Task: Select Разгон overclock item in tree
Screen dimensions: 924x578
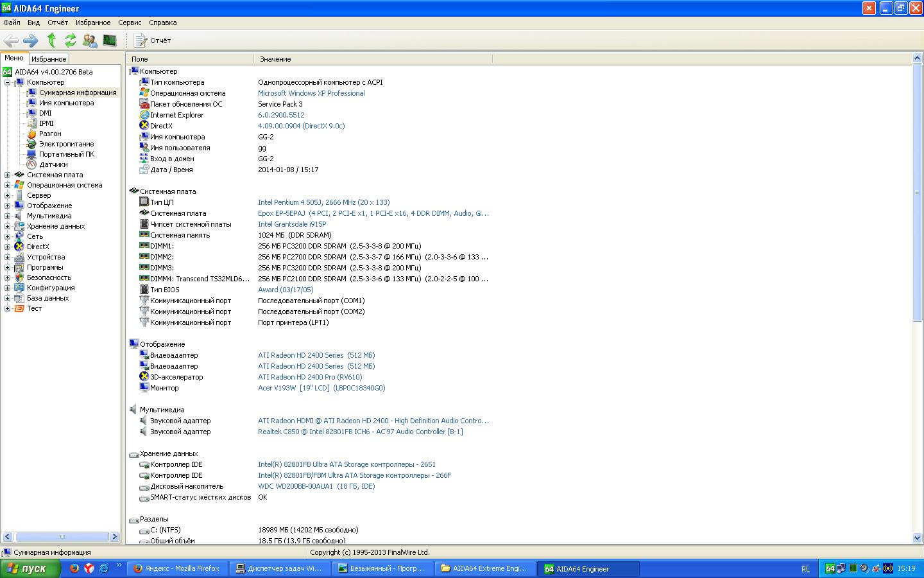Action: [50, 134]
